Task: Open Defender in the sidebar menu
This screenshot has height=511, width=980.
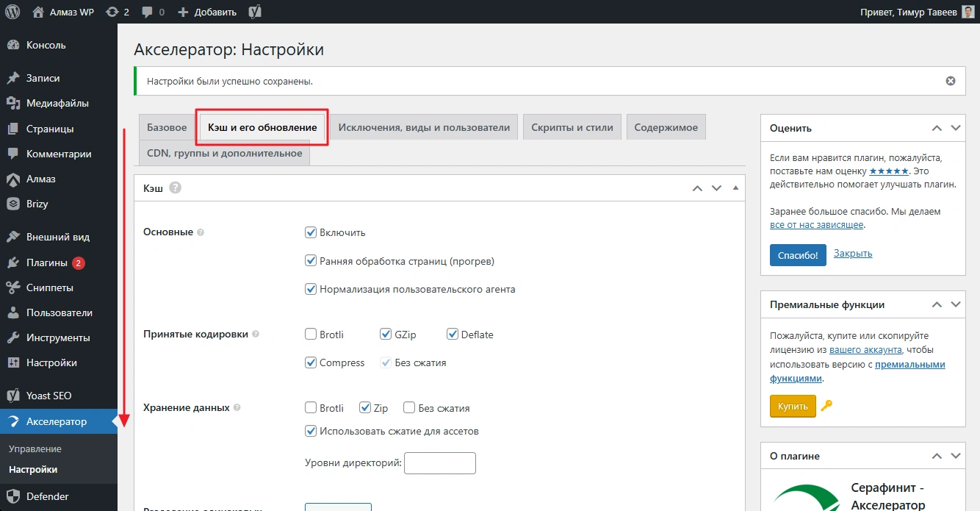Action: 47,496
